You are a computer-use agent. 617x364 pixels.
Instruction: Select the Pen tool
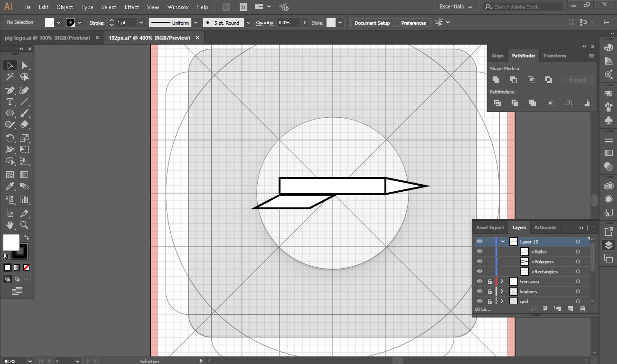[x=9, y=90]
